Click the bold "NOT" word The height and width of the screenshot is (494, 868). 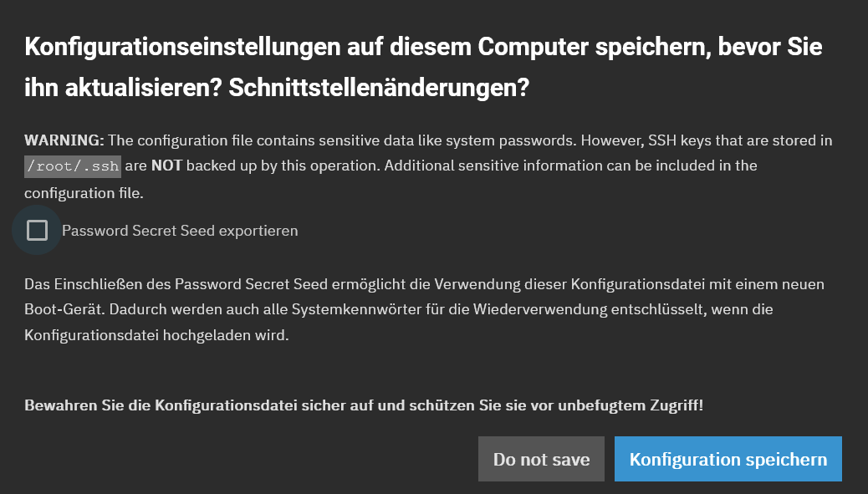pos(166,166)
